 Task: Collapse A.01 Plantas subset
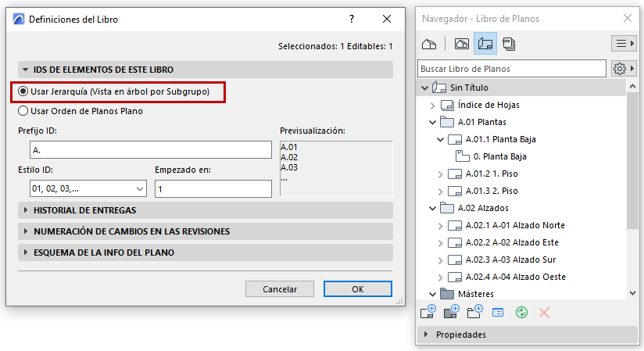(432, 123)
